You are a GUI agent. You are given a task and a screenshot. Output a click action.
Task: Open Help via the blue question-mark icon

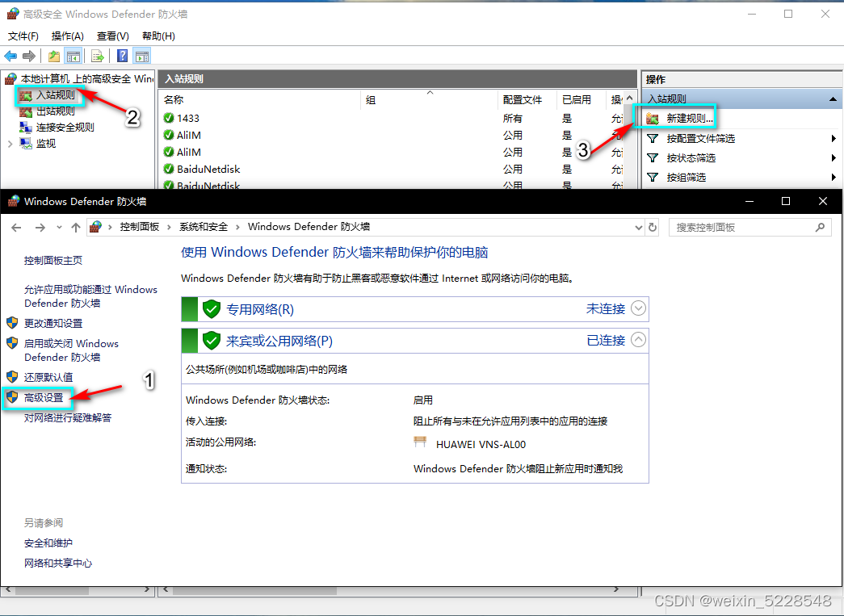point(123,56)
